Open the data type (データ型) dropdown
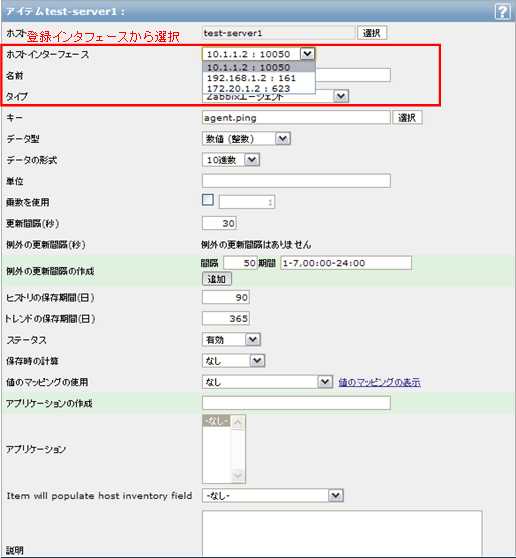Screen dimensions: 516x558 (x=246, y=139)
